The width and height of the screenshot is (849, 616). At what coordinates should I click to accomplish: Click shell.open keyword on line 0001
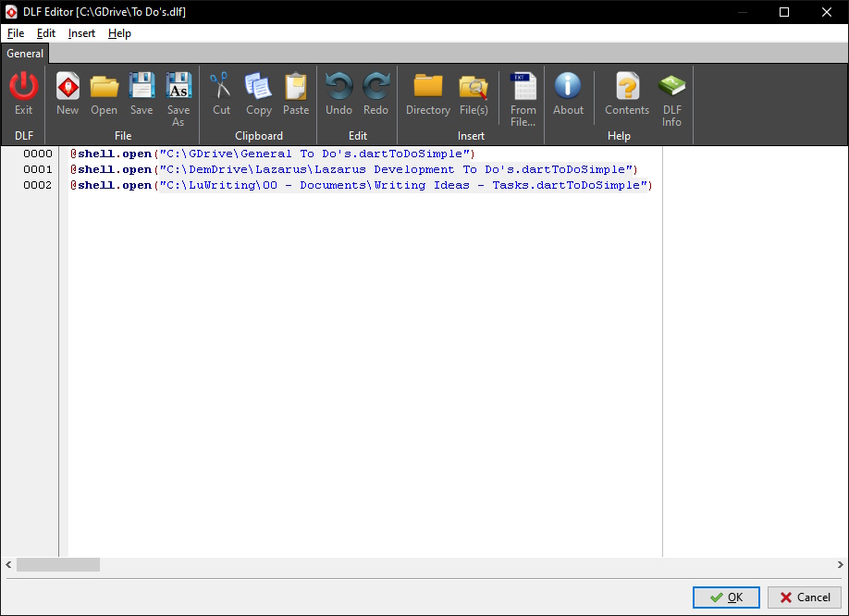(x=115, y=169)
